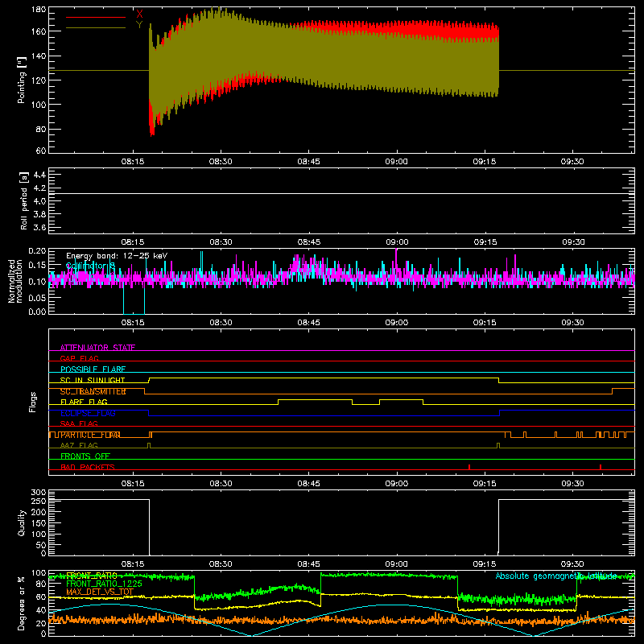Screen dimensions: 644x644
Task: Click the 'Absolute geomagnetic latitude' label
Action: (556, 576)
